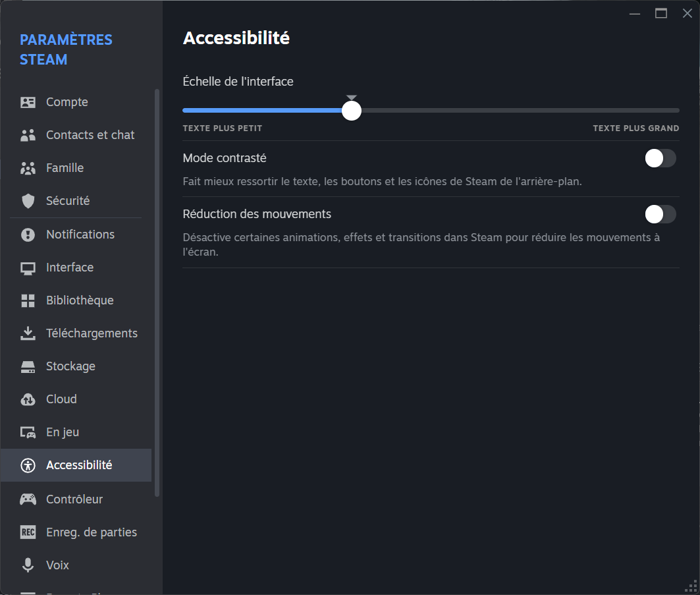Screen dimensions: 700x595
Task: Go to Contacts et chat settings
Action: pyautogui.click(x=76, y=135)
